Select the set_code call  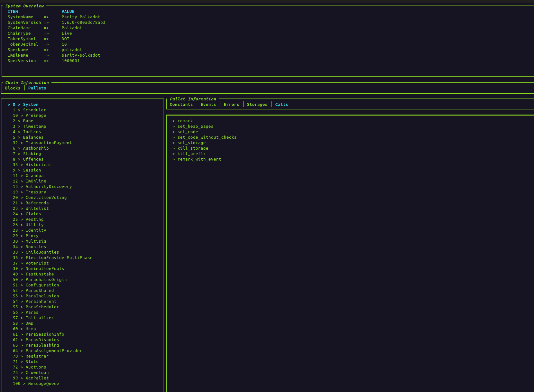[x=185, y=132]
